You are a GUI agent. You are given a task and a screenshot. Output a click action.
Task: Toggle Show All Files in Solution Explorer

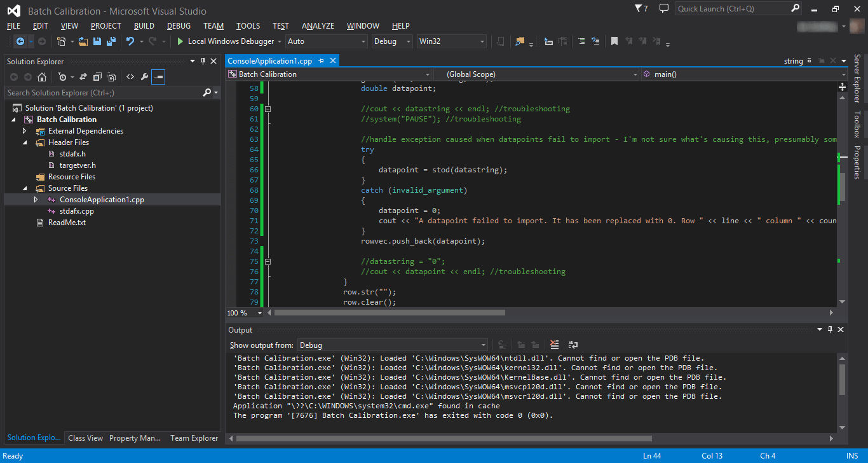111,77
